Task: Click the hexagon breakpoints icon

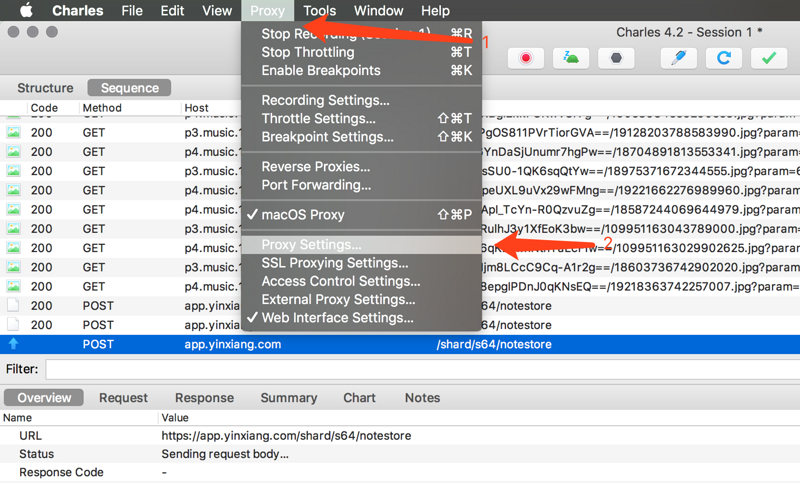Action: [616, 58]
